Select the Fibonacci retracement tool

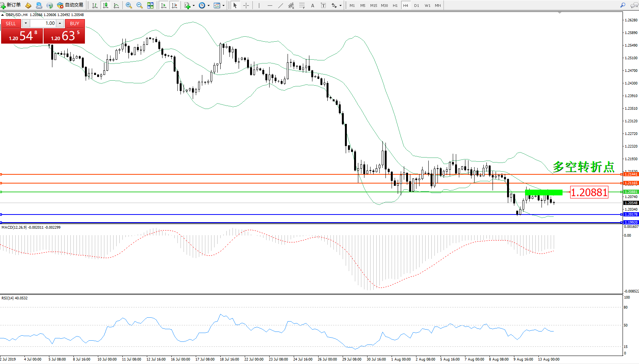pyautogui.click(x=302, y=5)
